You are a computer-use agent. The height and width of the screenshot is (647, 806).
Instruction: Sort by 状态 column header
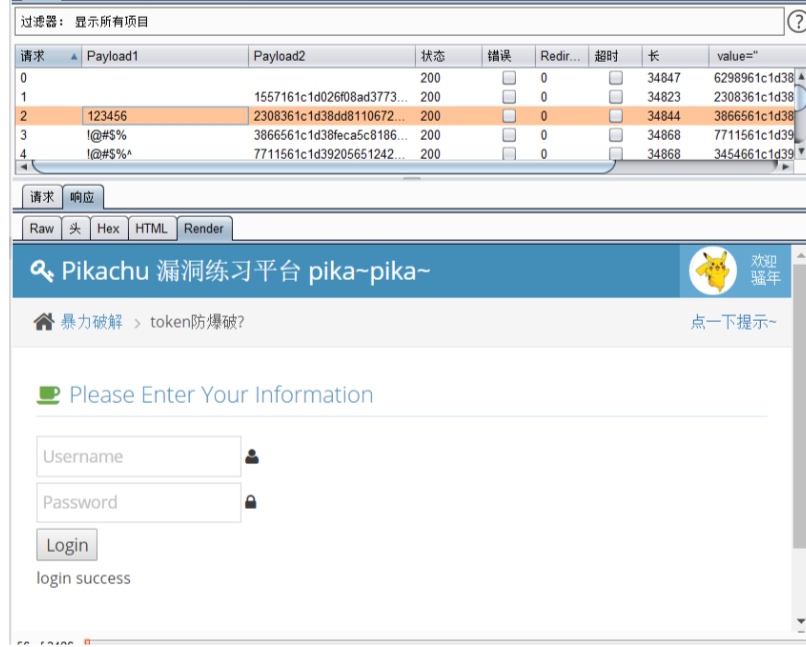click(x=448, y=56)
